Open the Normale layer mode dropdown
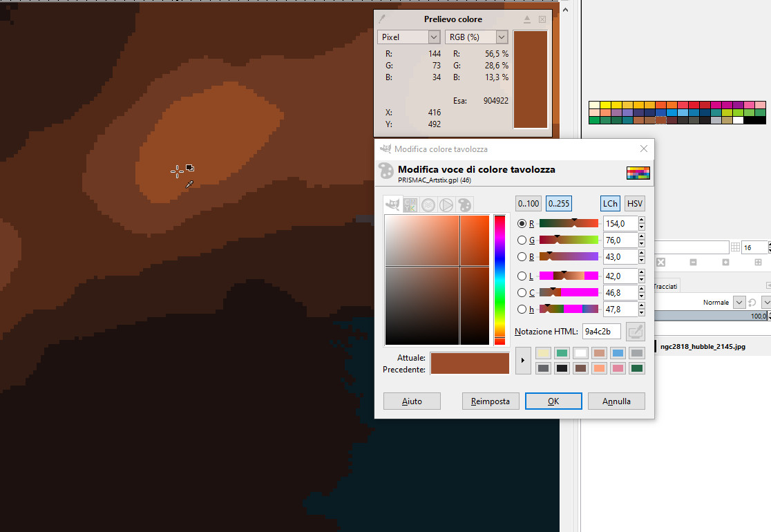Viewport: 771px width, 532px height. 739,303
